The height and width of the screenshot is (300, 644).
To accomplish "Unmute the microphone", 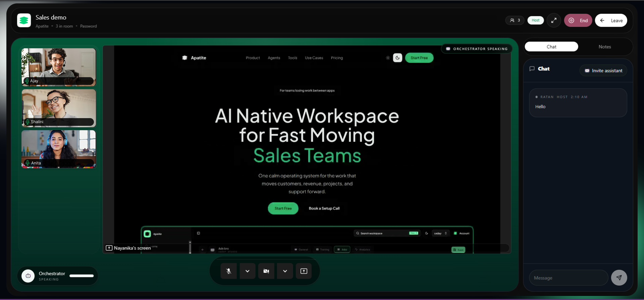I will tap(229, 271).
